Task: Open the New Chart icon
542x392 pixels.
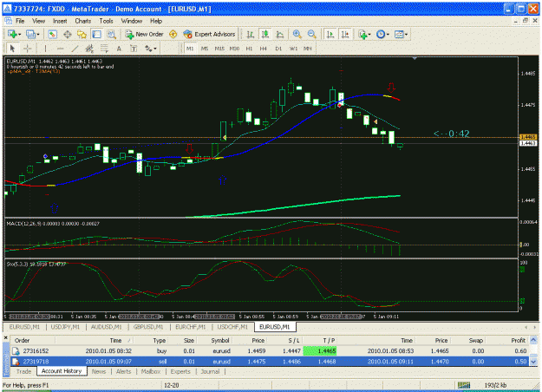Action: pyautogui.click(x=12, y=34)
